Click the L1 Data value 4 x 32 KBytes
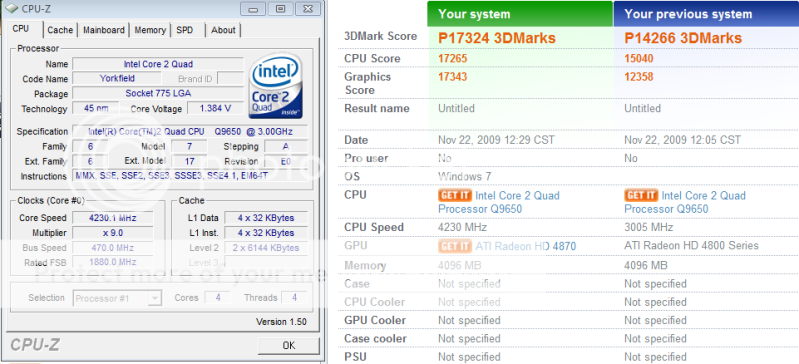Screen dimensions: 799x364 click(x=266, y=218)
